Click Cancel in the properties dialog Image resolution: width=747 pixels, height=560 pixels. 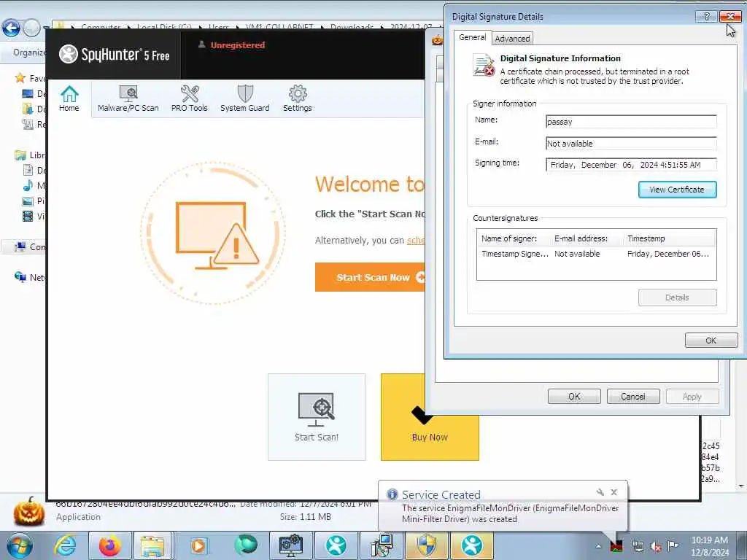633,396
